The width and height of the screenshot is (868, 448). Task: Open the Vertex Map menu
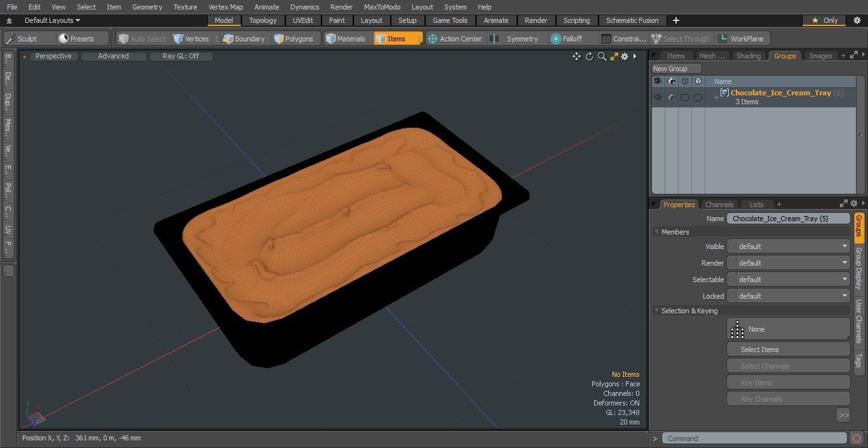[226, 7]
